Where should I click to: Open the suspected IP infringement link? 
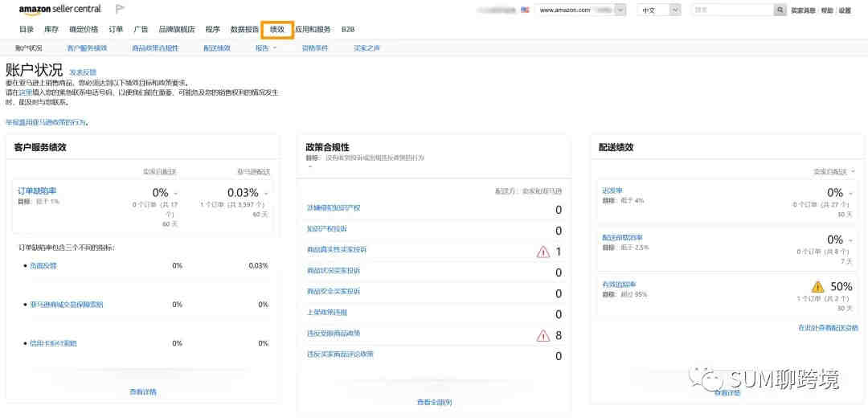point(334,208)
